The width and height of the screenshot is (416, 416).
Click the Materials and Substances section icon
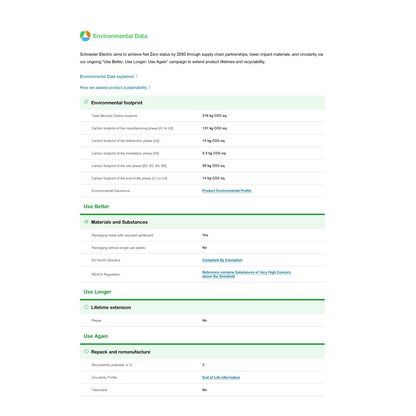86,222
